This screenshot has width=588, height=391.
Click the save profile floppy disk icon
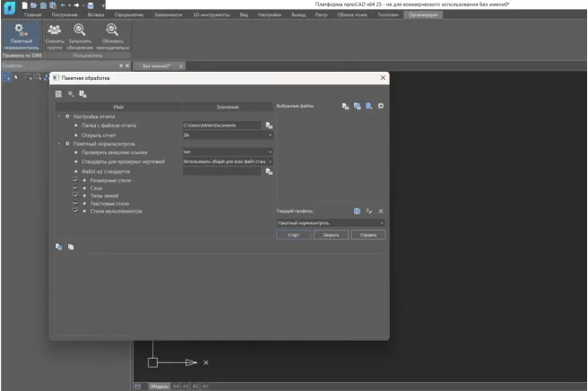coord(357,211)
